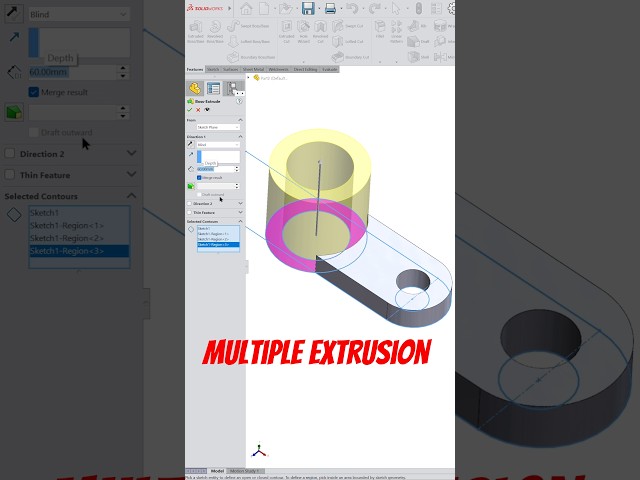Choose the Revolved Boss/Base tool
The image size is (640, 480).
pos(215,32)
